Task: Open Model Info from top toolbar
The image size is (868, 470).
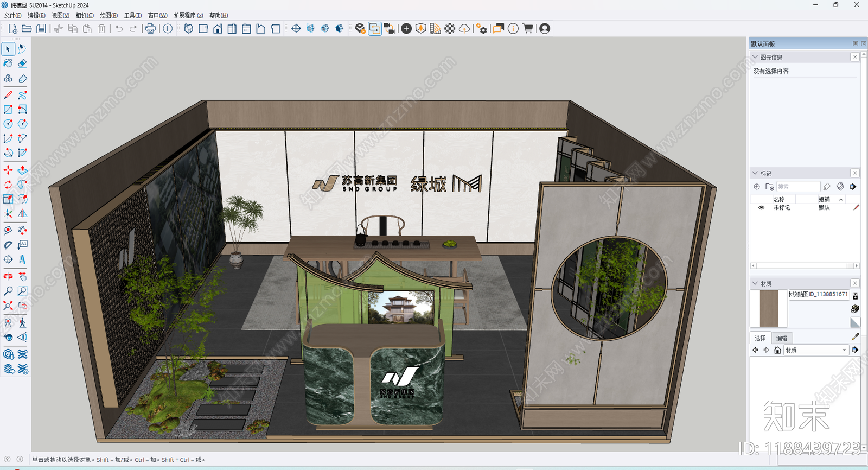Action: point(168,29)
